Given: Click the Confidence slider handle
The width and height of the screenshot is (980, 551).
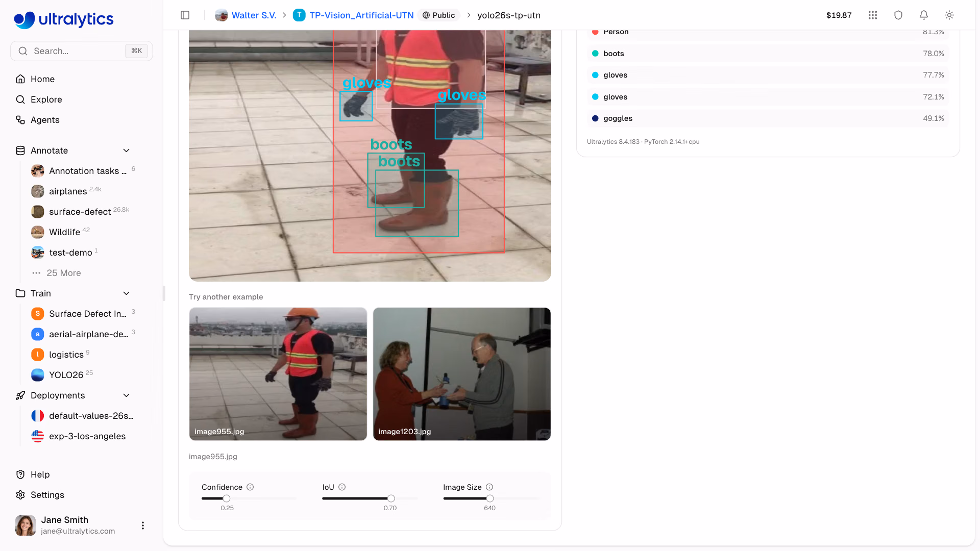Looking at the screenshot, I should [x=227, y=498].
